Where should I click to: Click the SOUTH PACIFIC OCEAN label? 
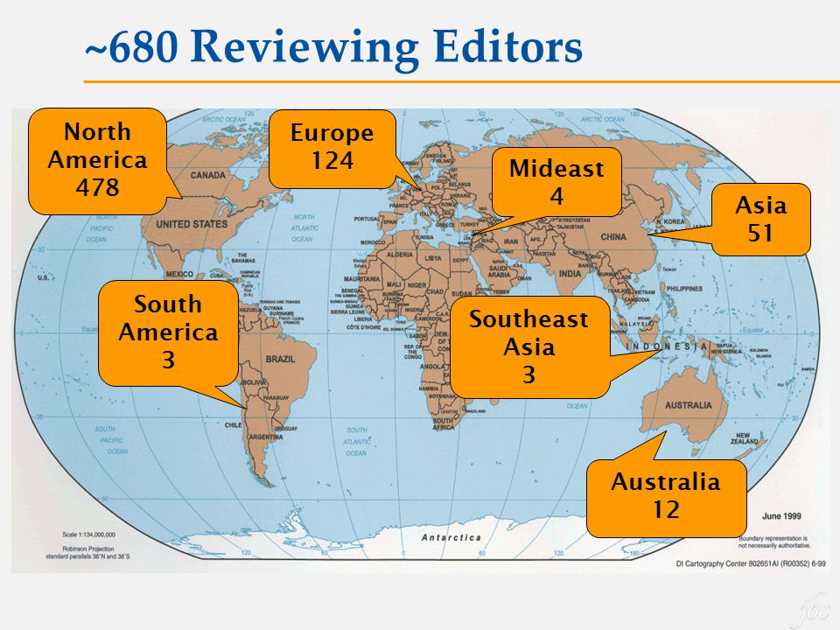pos(113,440)
